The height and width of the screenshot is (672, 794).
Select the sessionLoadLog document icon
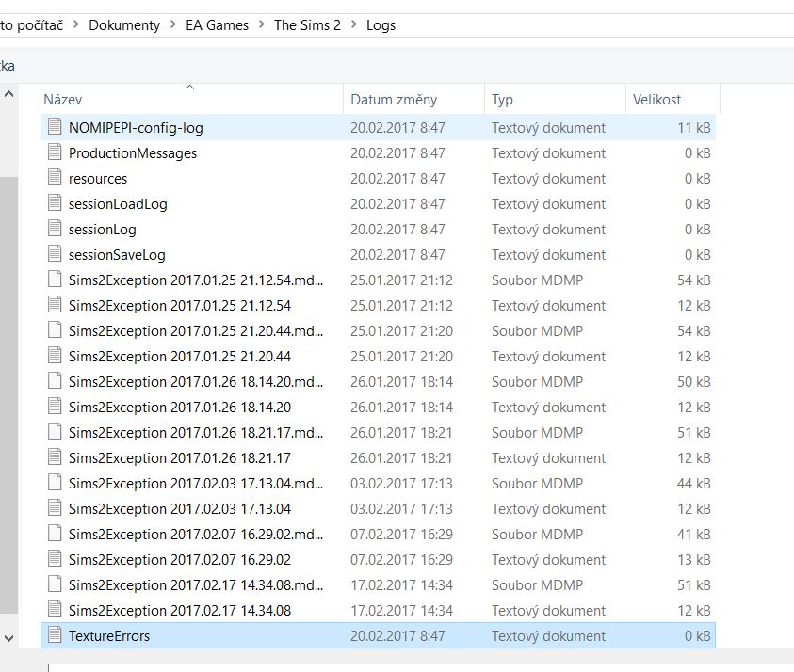(54, 203)
